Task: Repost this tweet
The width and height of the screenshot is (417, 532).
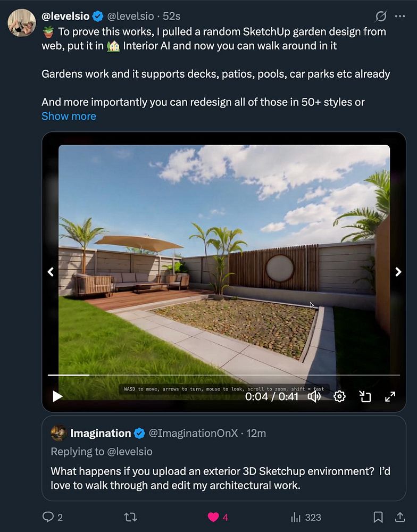Action: (x=130, y=517)
